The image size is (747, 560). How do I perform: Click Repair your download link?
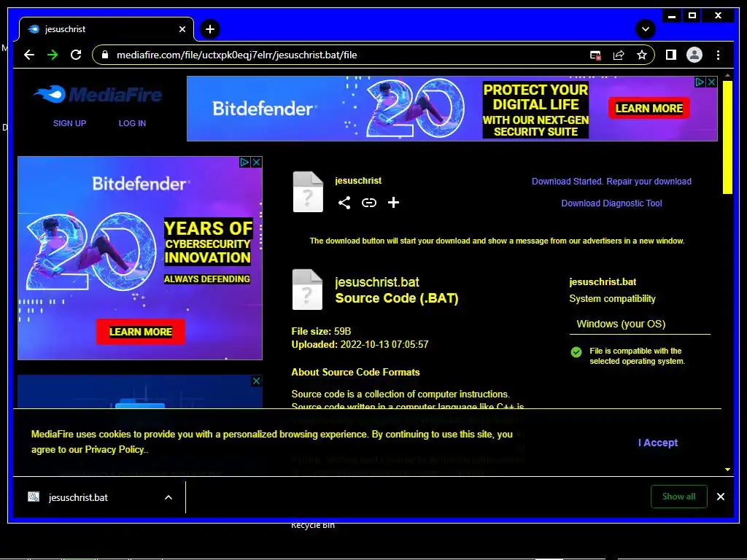pos(649,182)
